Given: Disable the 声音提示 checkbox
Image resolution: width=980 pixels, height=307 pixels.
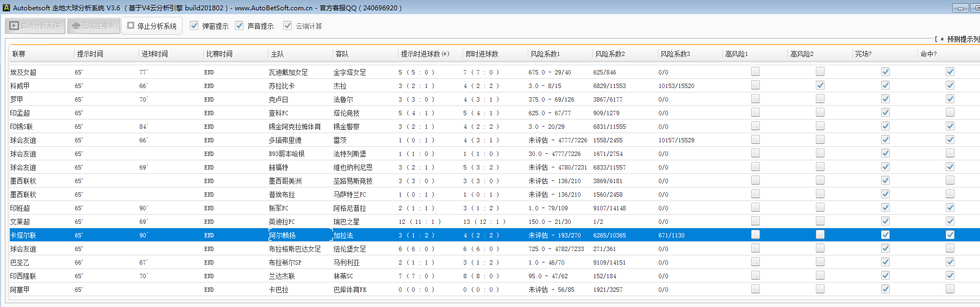Looking at the screenshot, I should 239,26.
